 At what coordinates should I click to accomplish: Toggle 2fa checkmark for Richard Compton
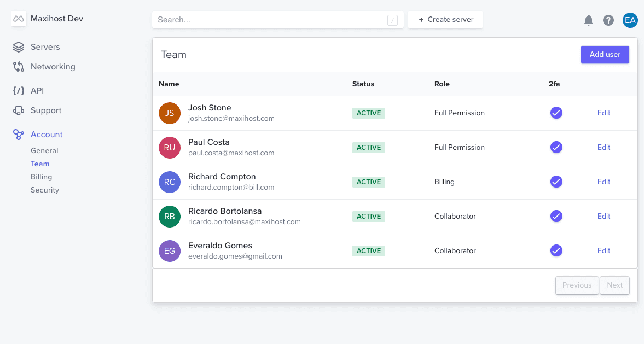pos(556,182)
